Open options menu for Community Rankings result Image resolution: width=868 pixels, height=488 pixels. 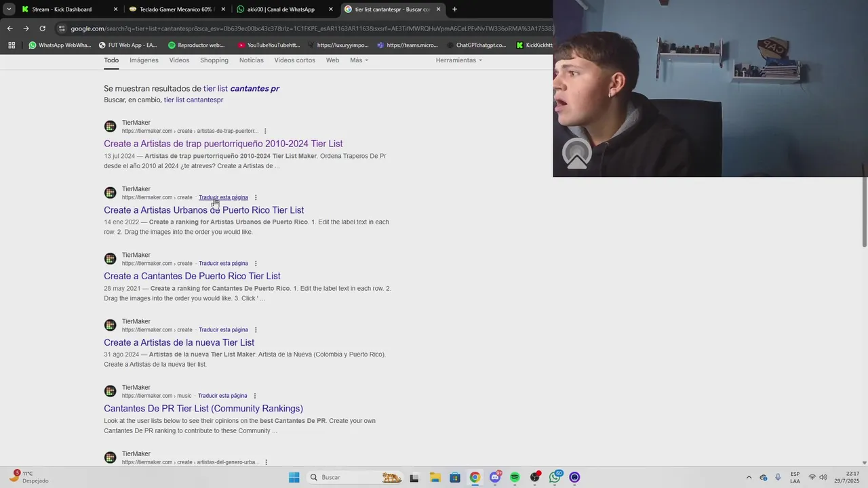click(255, 396)
